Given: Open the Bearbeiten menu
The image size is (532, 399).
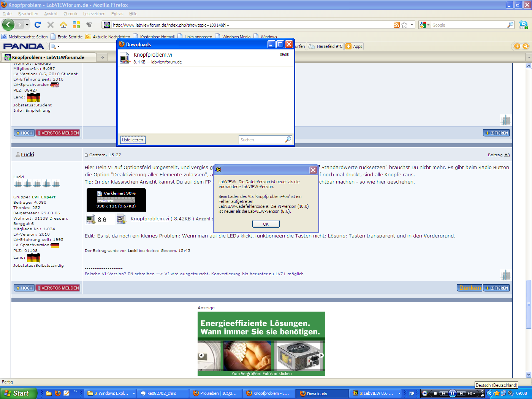Looking at the screenshot, I should click(x=28, y=14).
